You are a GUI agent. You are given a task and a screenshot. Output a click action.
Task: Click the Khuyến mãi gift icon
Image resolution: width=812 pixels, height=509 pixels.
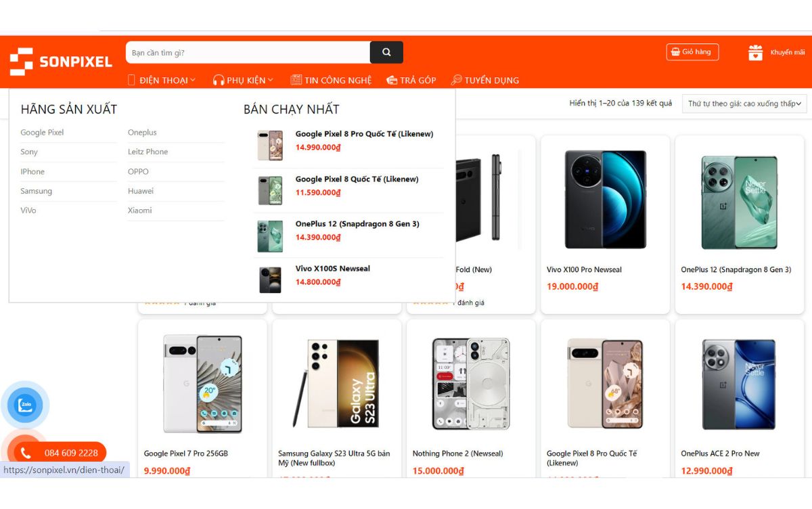pyautogui.click(x=755, y=53)
